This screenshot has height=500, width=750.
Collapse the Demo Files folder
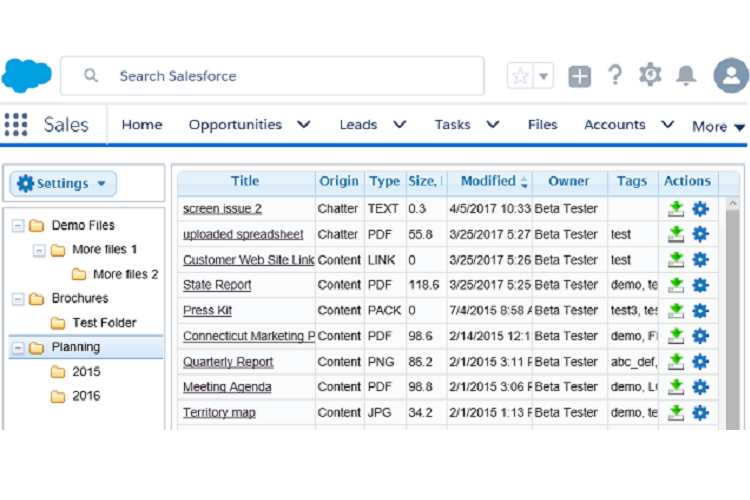coord(18,225)
